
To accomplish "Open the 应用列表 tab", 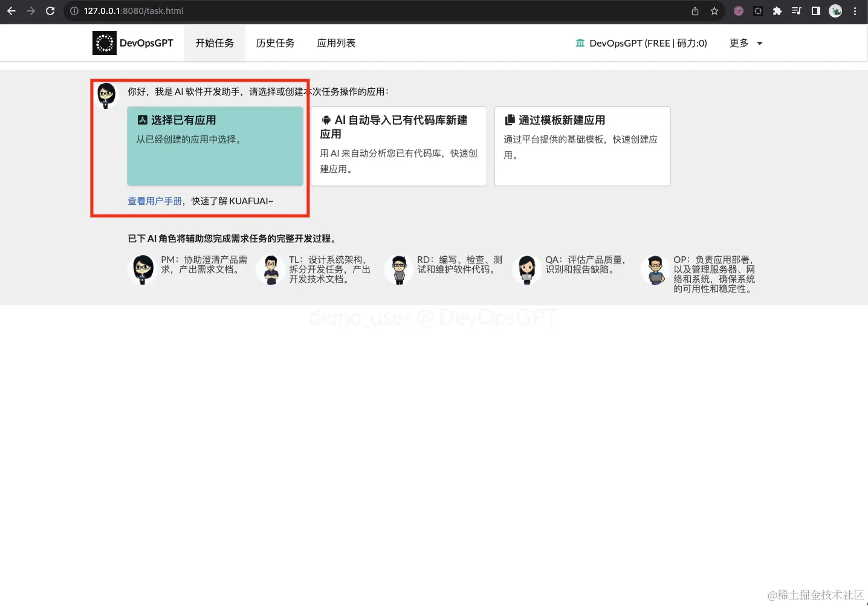I will (x=336, y=43).
